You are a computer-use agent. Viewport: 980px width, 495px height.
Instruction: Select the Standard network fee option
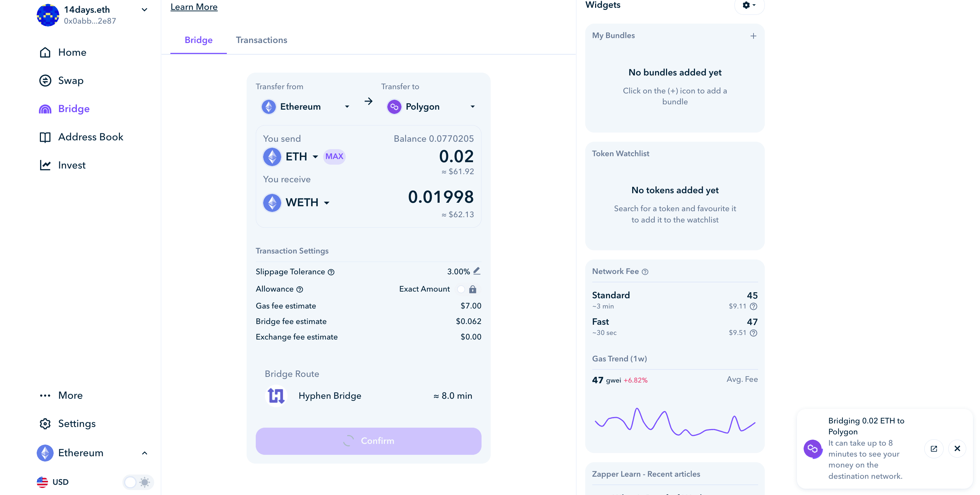point(675,300)
